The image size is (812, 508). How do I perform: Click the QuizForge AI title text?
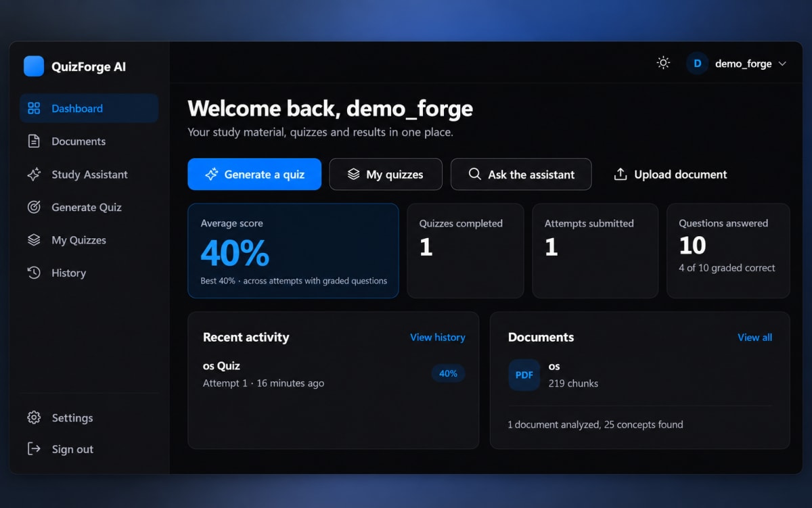(89, 67)
